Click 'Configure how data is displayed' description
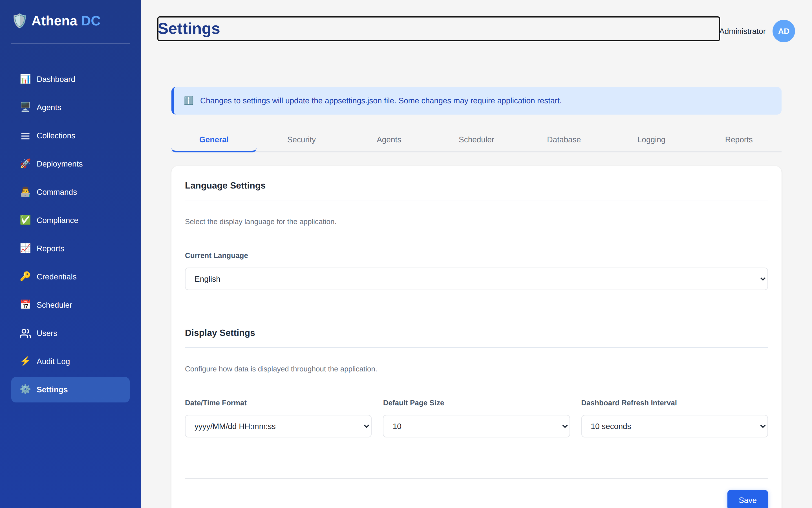Image resolution: width=812 pixels, height=508 pixels. click(x=281, y=369)
